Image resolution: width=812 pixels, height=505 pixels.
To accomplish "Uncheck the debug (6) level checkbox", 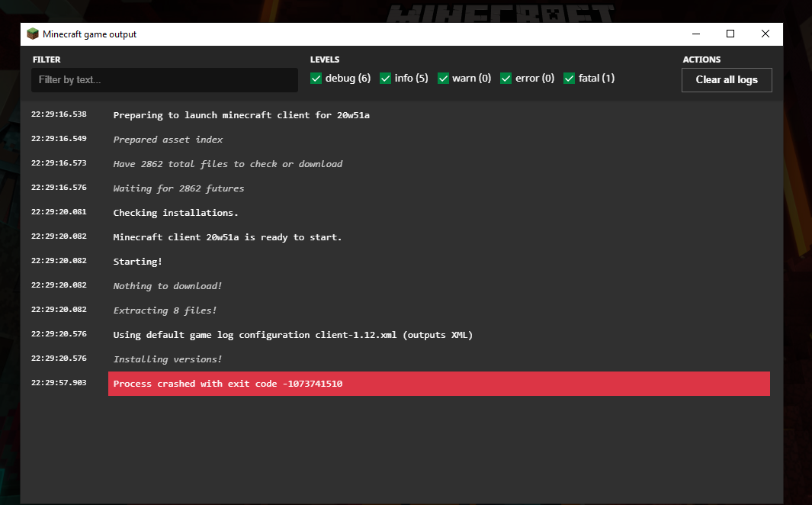I will point(316,79).
